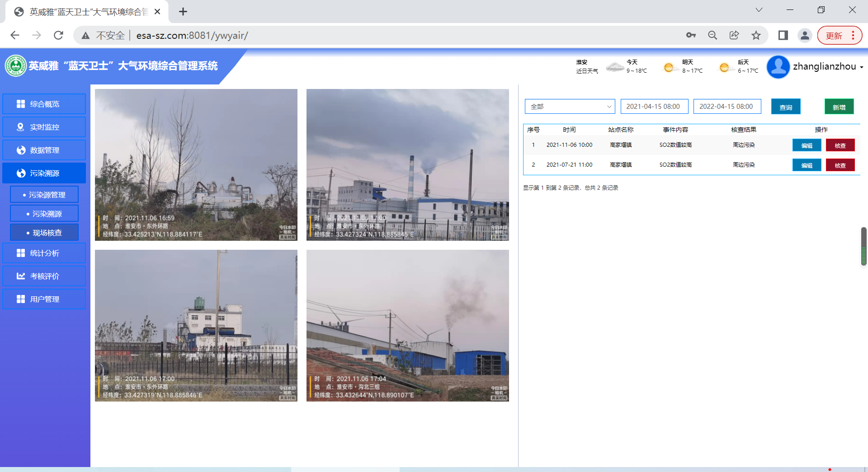Go forward in browser
Image resolution: width=868 pixels, height=472 pixels.
[x=37, y=35]
